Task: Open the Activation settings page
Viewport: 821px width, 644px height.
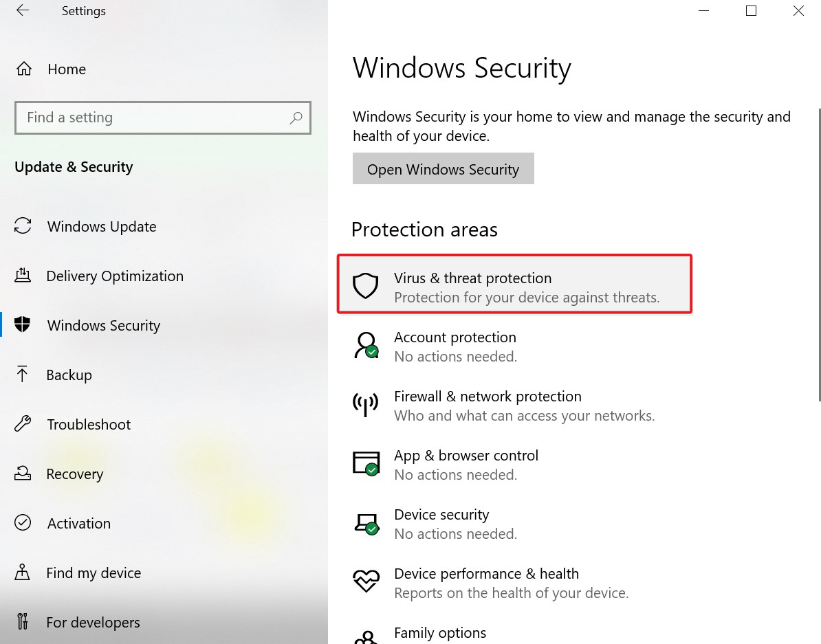Action: click(x=78, y=524)
